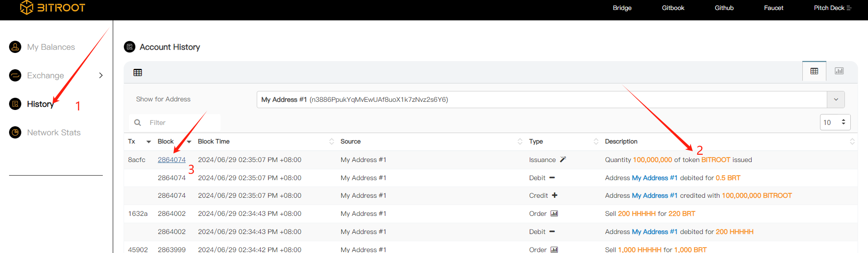Open the BITROOT token link in the Issuance row
This screenshot has width=868, height=253.
[x=716, y=160]
